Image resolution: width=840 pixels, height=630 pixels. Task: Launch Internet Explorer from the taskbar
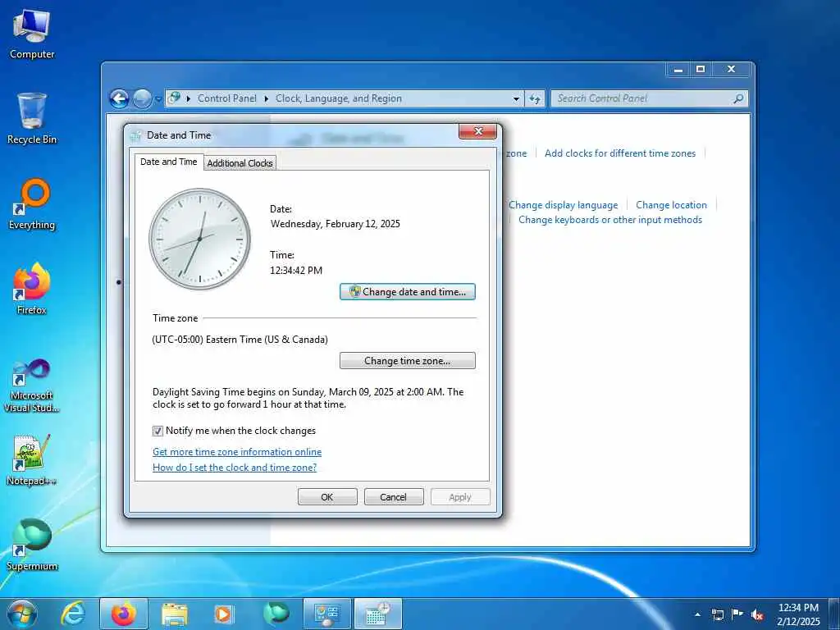(x=73, y=614)
